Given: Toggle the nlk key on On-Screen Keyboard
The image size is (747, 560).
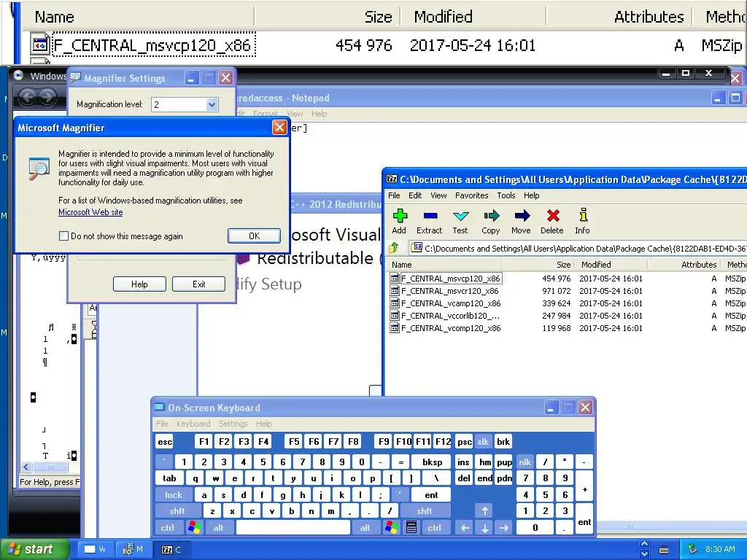Looking at the screenshot, I should pos(525,462).
